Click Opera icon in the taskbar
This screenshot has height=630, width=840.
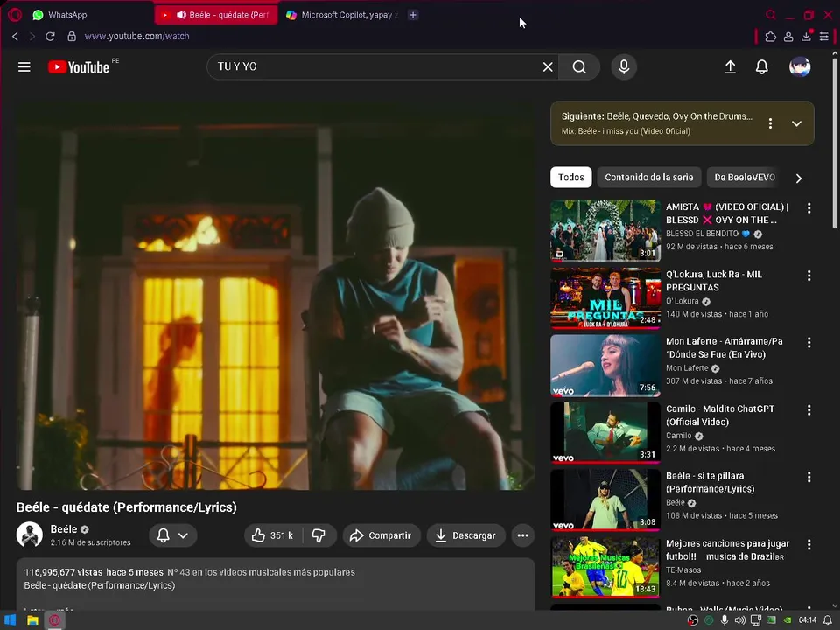54,620
